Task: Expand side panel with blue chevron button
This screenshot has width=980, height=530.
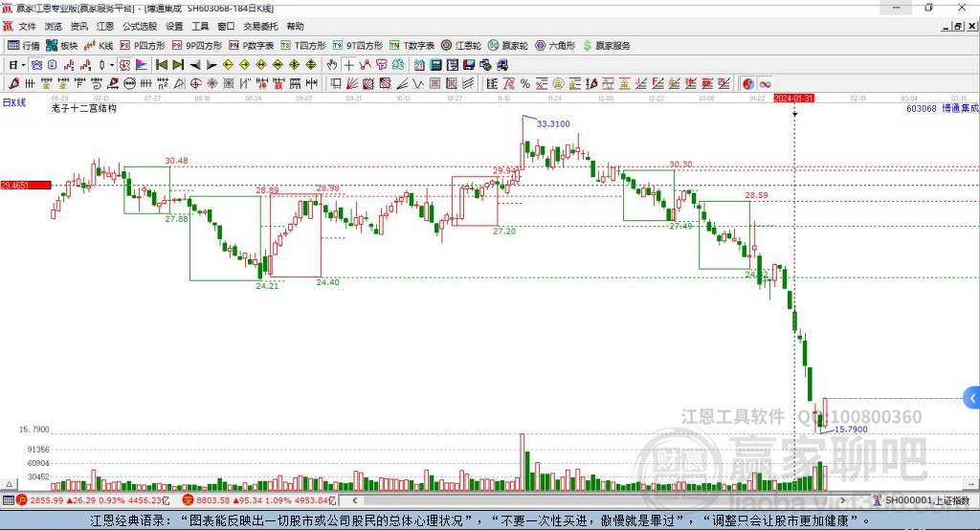Action: (x=972, y=398)
